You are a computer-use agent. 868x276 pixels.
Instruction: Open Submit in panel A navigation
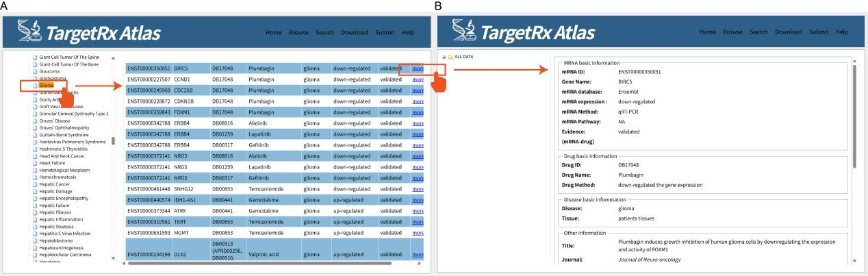pos(385,32)
